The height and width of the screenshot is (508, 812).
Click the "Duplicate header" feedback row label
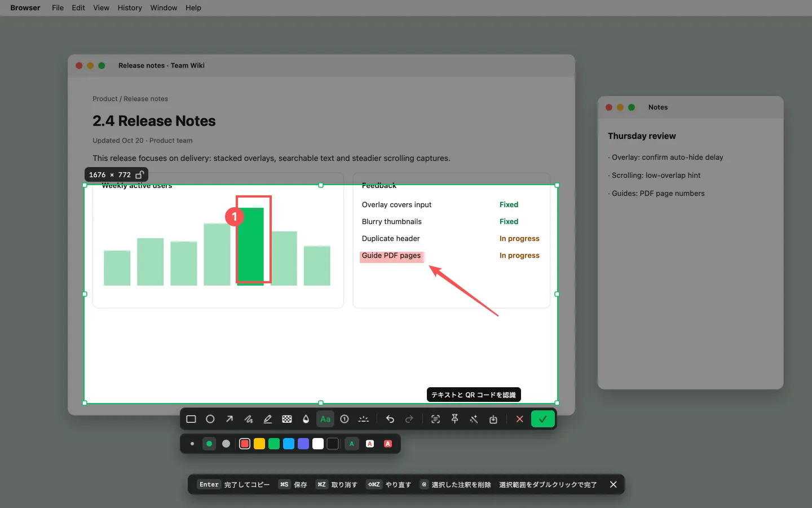coord(391,239)
